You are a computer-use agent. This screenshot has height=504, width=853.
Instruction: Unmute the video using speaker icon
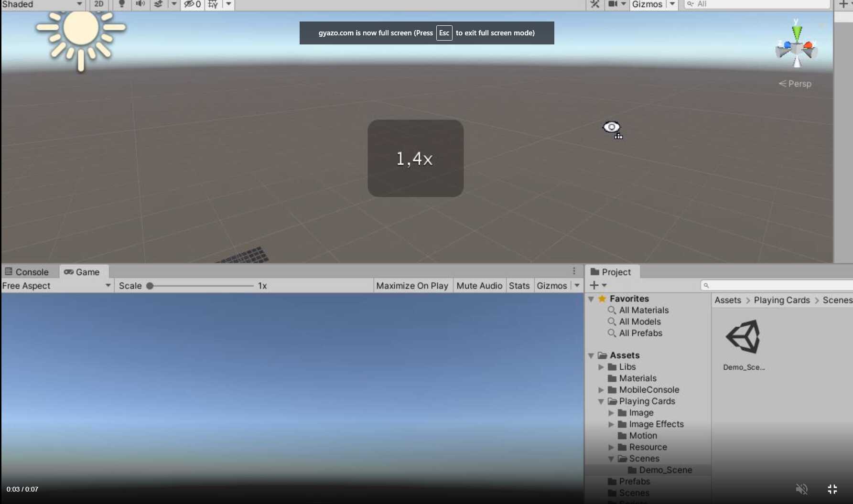801,489
